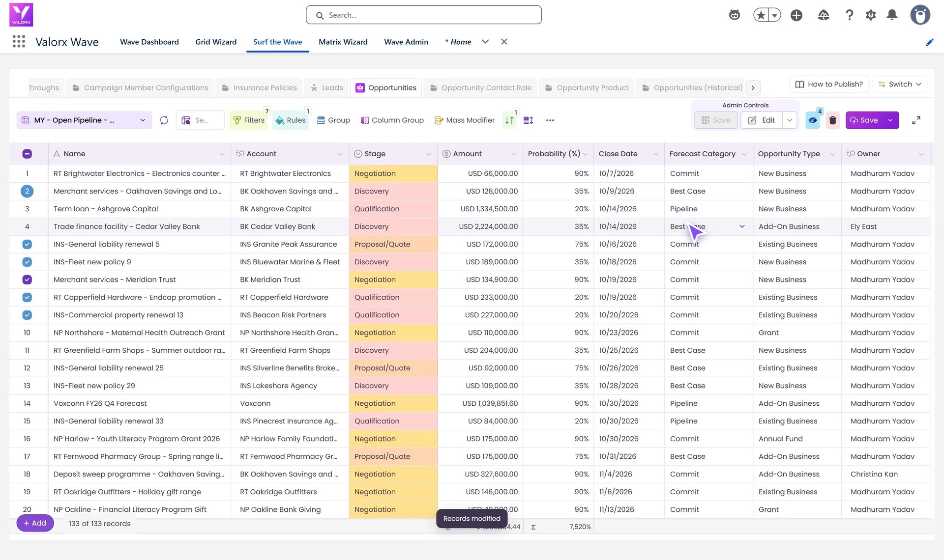Open the Filters panel

(x=249, y=120)
